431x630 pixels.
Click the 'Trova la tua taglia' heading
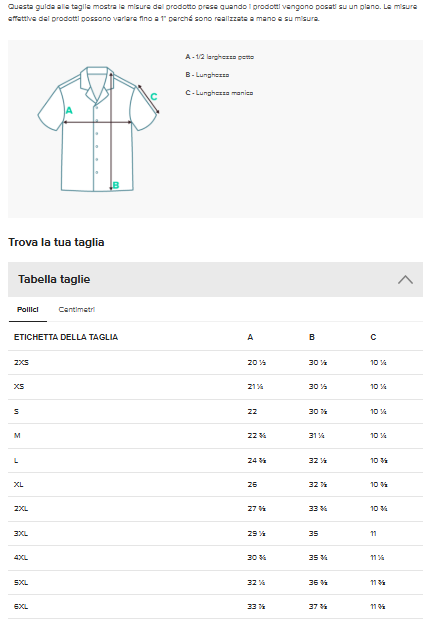[x=56, y=242]
